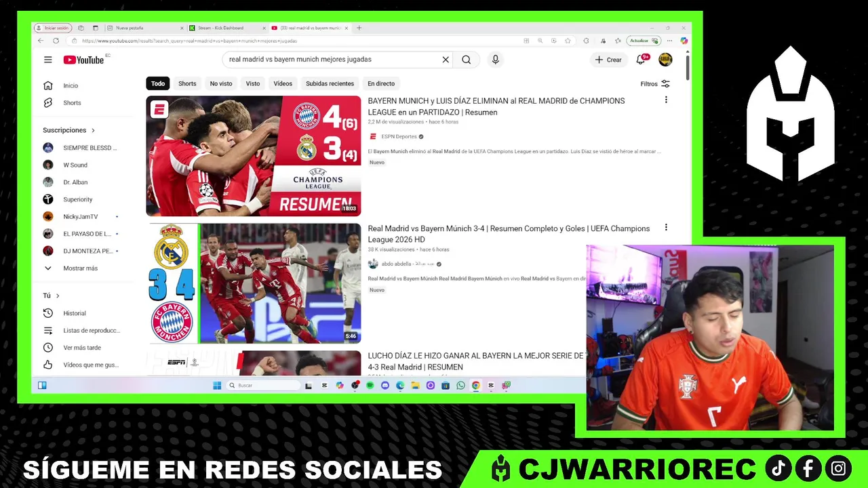This screenshot has width=868, height=488.
Task: Select Subidas recientes filter chip
Action: [330, 84]
